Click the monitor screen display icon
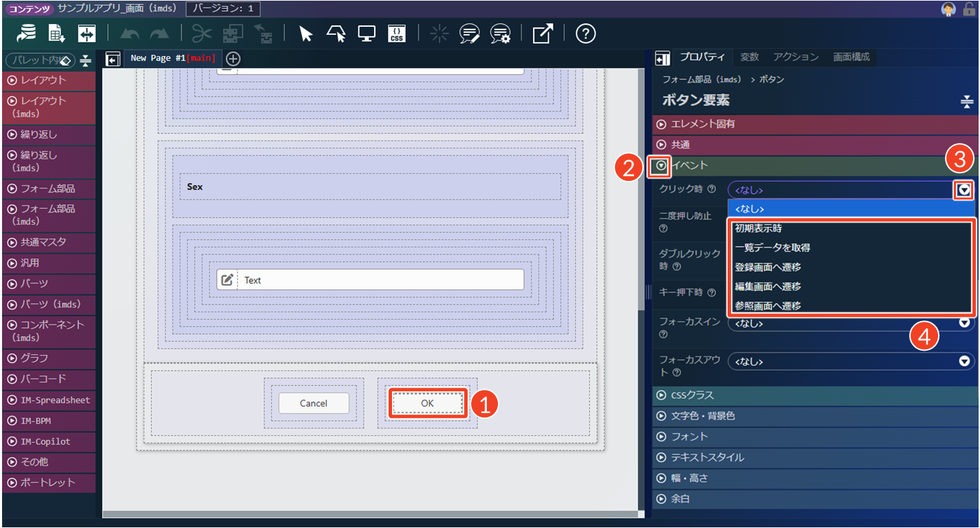The height and width of the screenshot is (528, 980). pos(367,34)
